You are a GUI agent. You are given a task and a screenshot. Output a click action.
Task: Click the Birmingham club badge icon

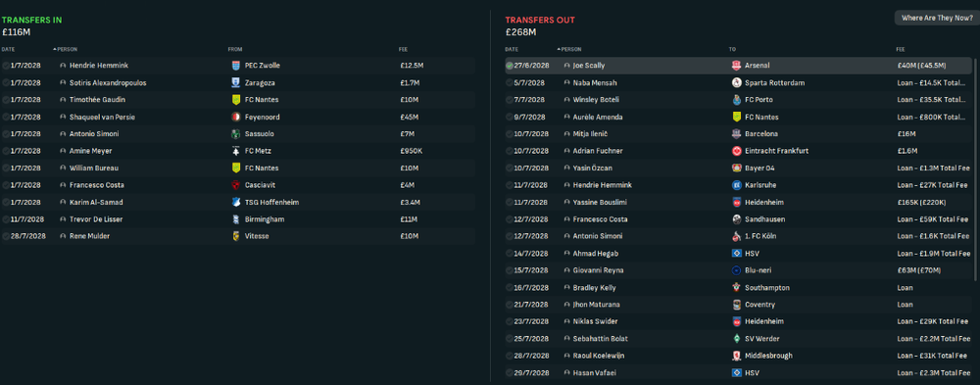[235, 219]
